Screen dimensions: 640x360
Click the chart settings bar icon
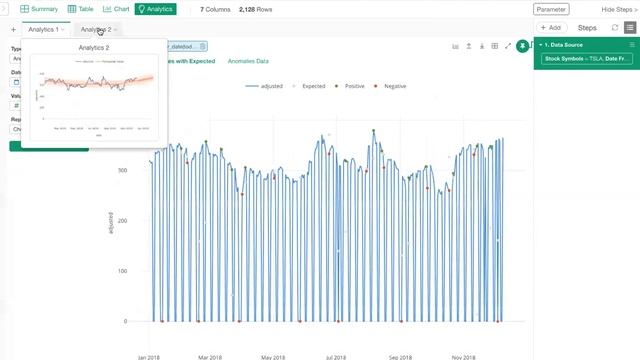pos(456,47)
